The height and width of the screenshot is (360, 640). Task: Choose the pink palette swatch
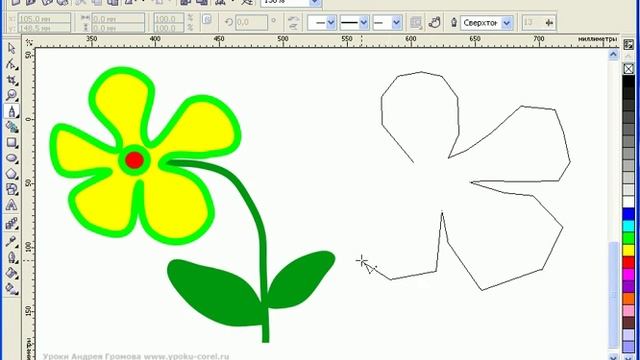tap(629, 310)
